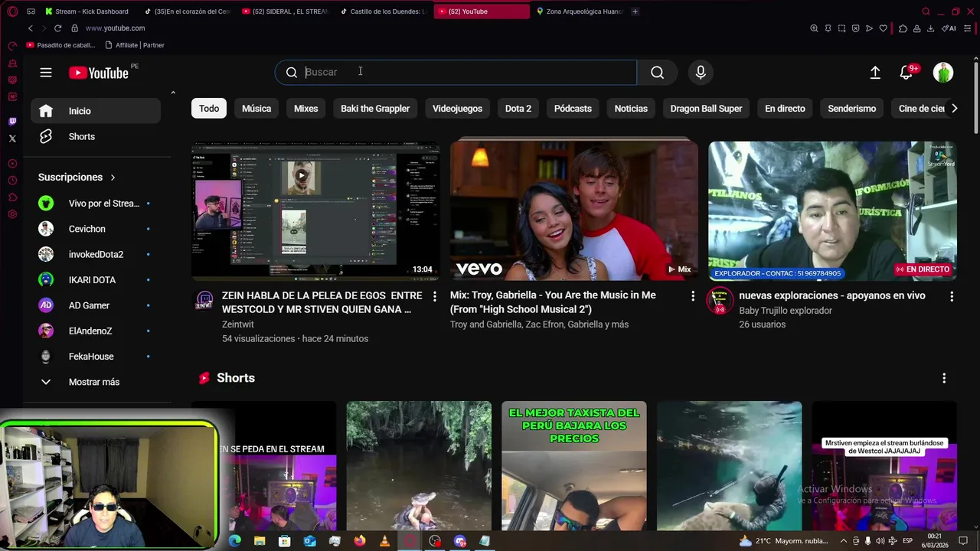This screenshot has width=980, height=551.
Task: Add the page to bookmarks heart
Action: [x=883, y=28]
